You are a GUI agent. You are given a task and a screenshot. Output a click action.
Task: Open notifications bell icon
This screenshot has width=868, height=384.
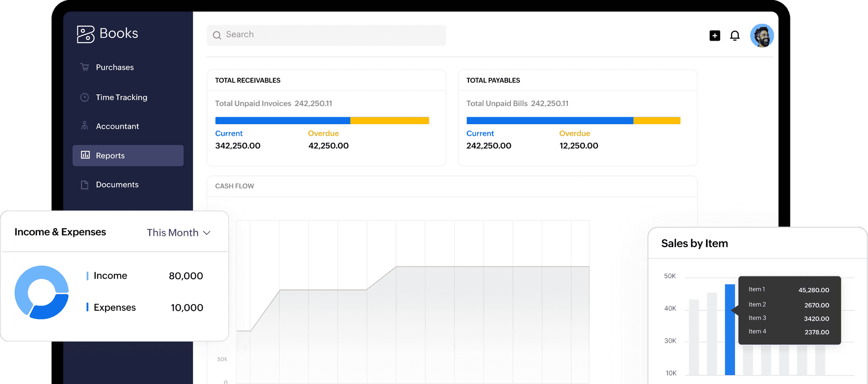(735, 36)
